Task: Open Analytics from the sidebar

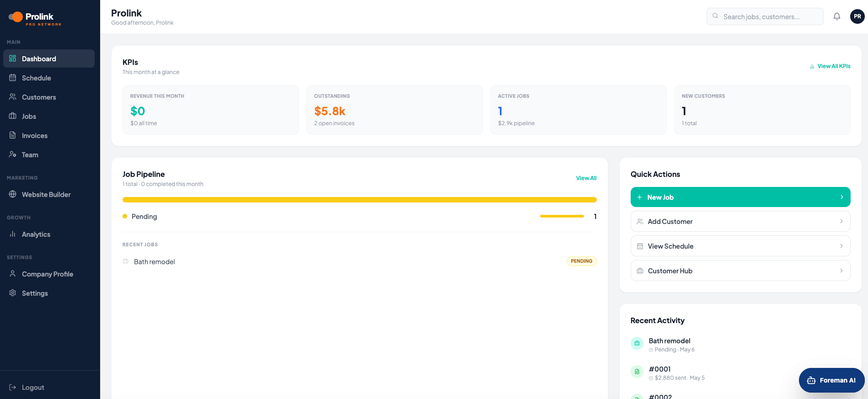Action: [x=49, y=234]
